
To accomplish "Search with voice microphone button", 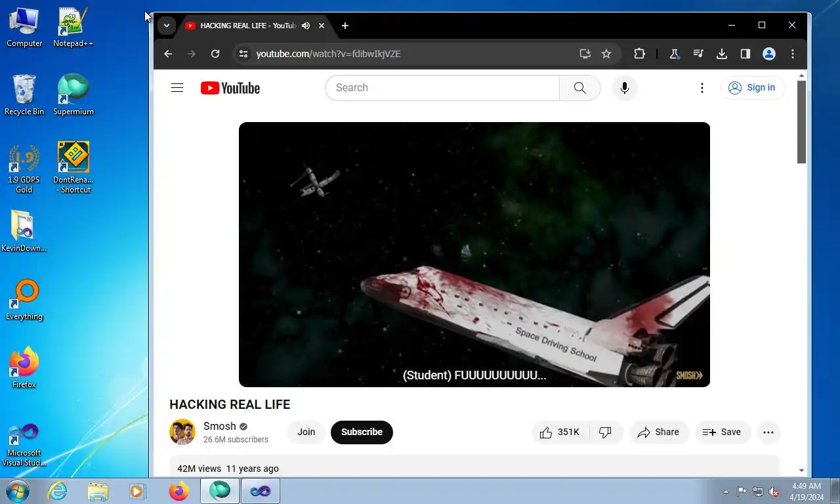I will pos(625,88).
